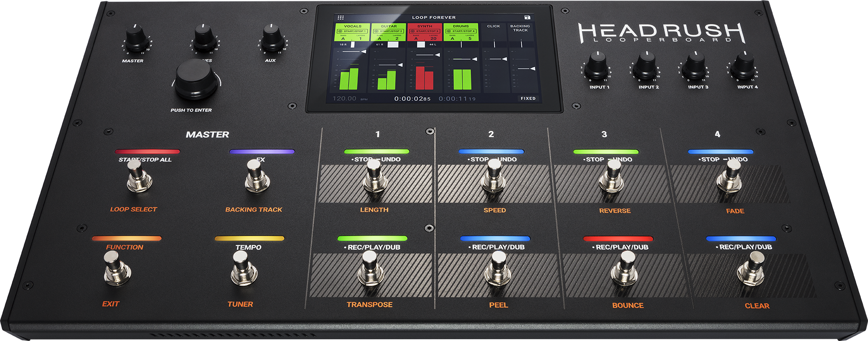Click the FX footswitch in the Master section

click(256, 175)
